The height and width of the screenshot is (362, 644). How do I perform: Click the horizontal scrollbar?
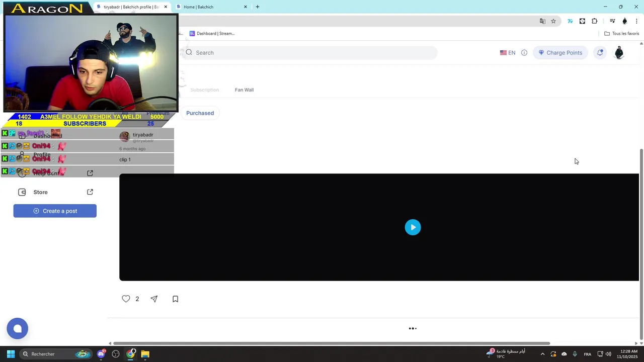coord(331,343)
